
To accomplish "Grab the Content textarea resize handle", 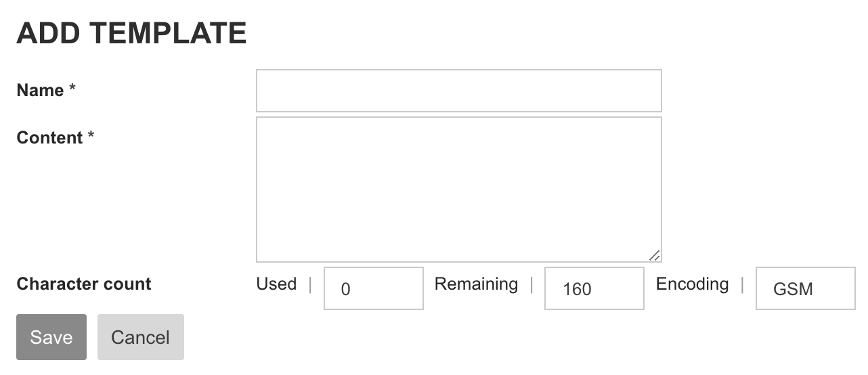I will (x=655, y=255).
